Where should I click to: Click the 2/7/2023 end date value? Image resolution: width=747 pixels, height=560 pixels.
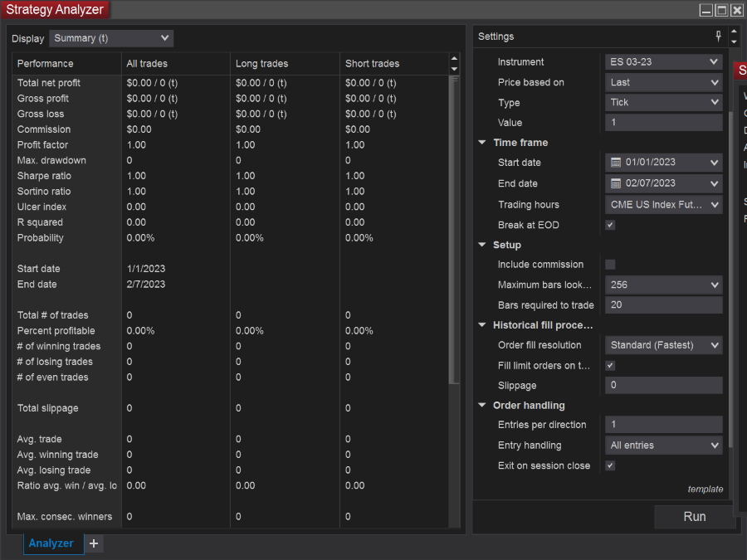tap(146, 285)
